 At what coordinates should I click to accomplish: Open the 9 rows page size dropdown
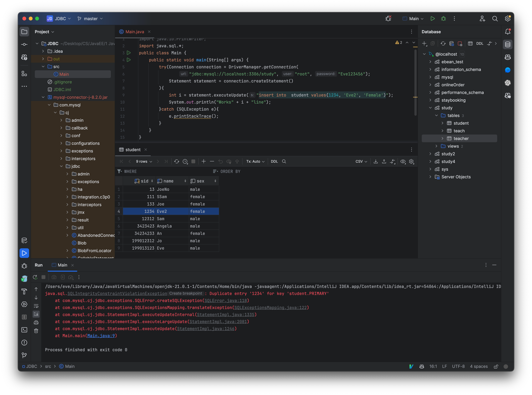[144, 161]
